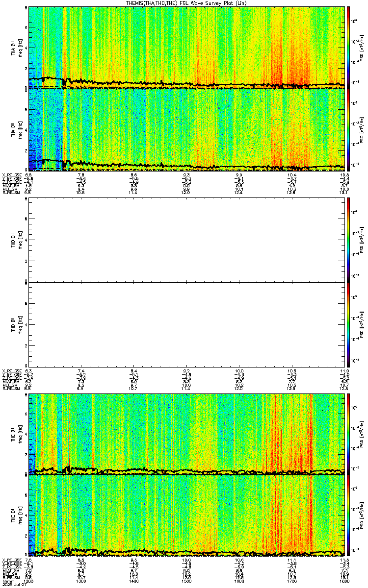This screenshot has height=588, width=368.
Task: Click the 'THE BII freq [Hz]' axis label
Action: (17, 516)
